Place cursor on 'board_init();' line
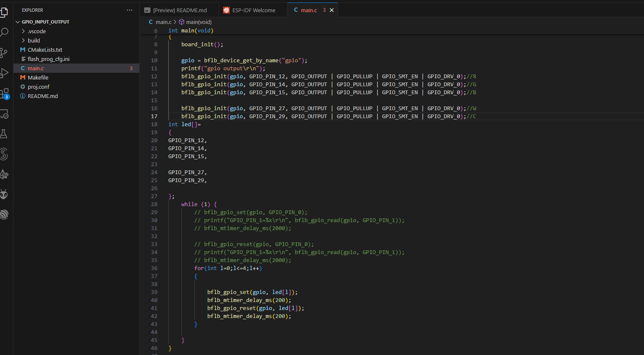The height and width of the screenshot is (355, 644). pos(202,44)
